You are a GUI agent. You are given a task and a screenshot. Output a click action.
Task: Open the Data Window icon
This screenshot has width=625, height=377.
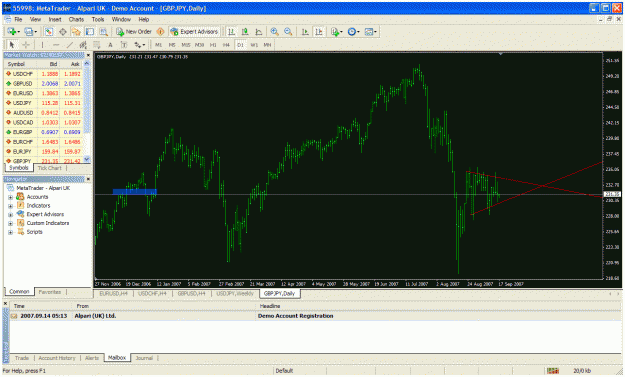click(63, 31)
